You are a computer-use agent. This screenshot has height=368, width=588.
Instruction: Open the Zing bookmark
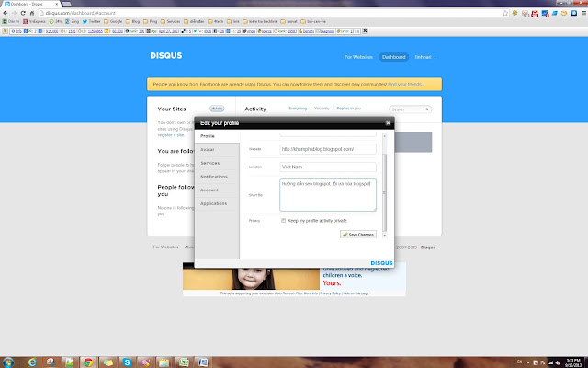(x=72, y=21)
